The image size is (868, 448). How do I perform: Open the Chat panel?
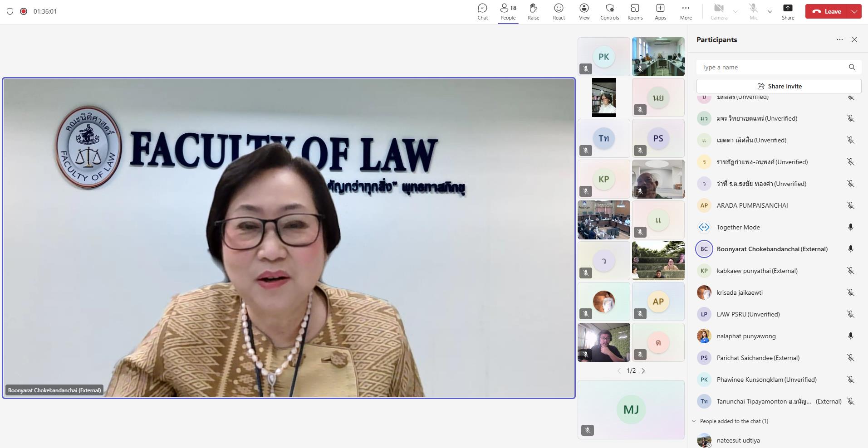click(x=482, y=12)
